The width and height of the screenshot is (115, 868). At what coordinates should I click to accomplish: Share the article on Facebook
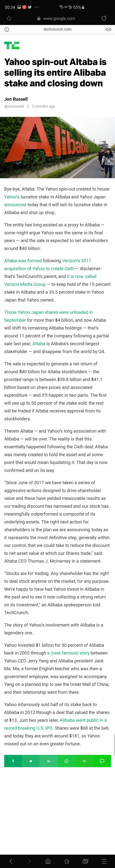tap(13, 761)
